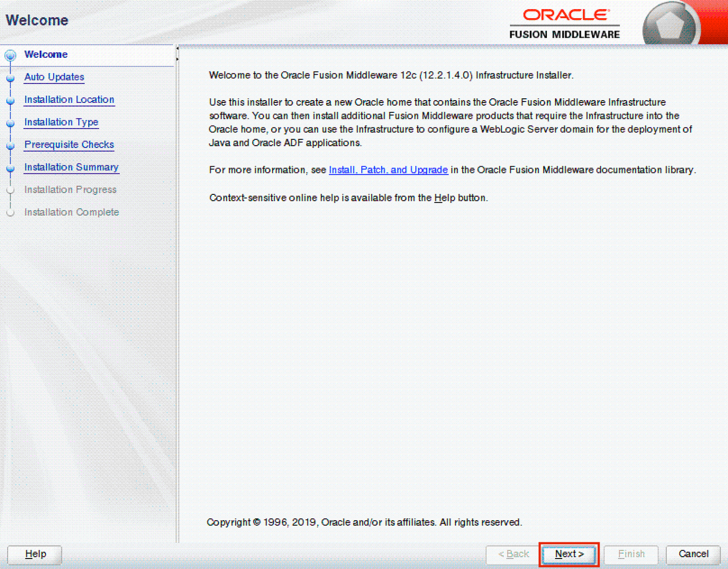Click the Oracle Fusion Middleware logo
This screenshot has height=569, width=728.
[x=565, y=24]
